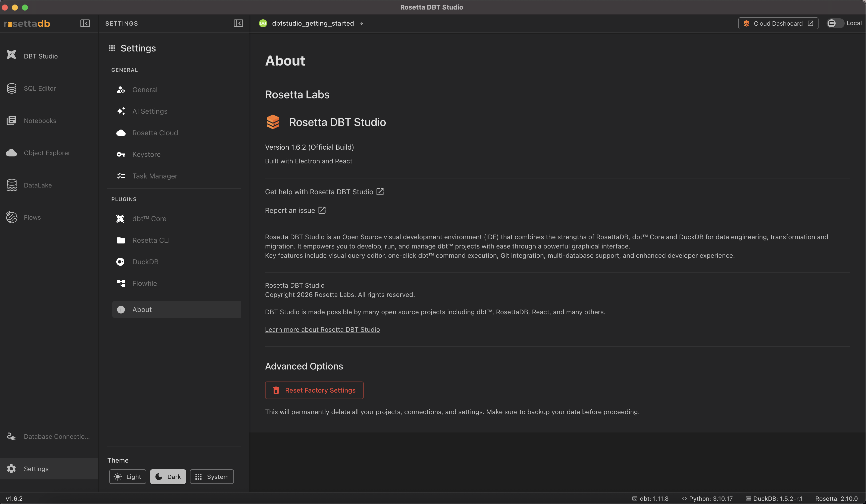Click the external link icon beside Get help

coord(380,192)
